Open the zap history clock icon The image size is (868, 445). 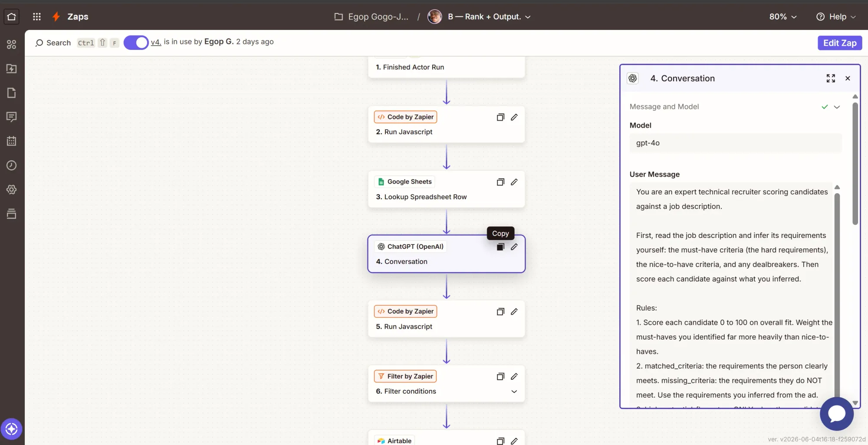coord(12,165)
